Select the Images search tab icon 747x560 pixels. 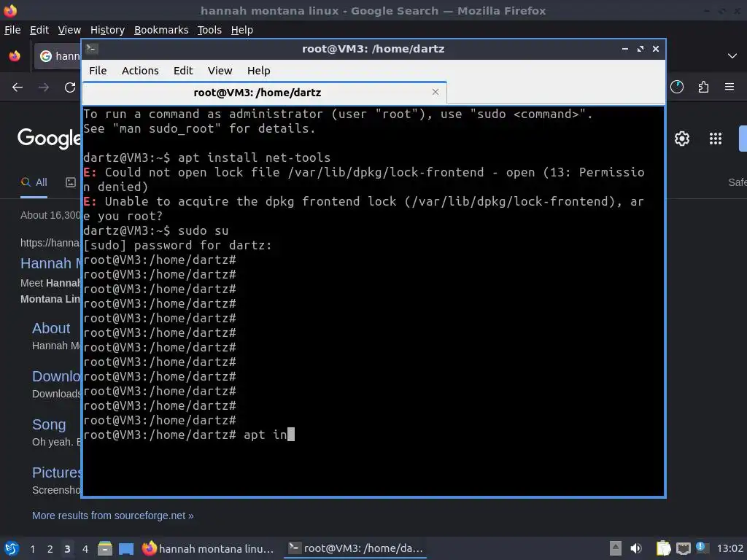pos(71,182)
